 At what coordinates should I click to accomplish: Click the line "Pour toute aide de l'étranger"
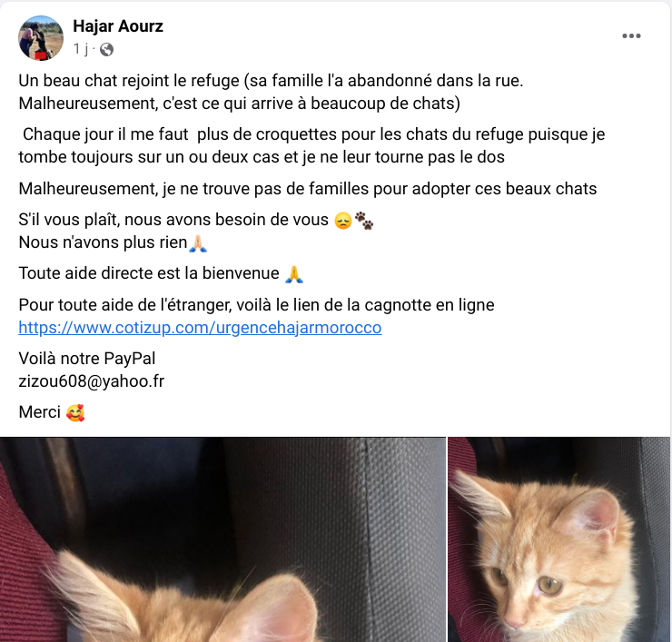pyautogui.click(x=256, y=305)
